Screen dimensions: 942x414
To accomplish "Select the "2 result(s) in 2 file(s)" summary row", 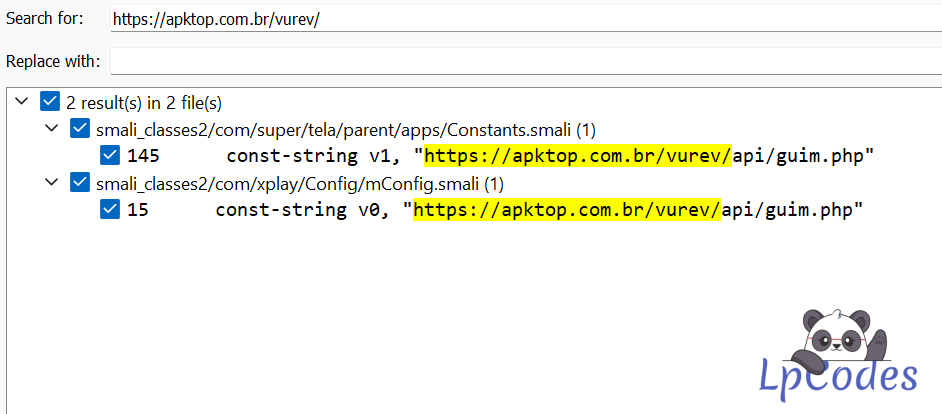I will click(x=144, y=102).
